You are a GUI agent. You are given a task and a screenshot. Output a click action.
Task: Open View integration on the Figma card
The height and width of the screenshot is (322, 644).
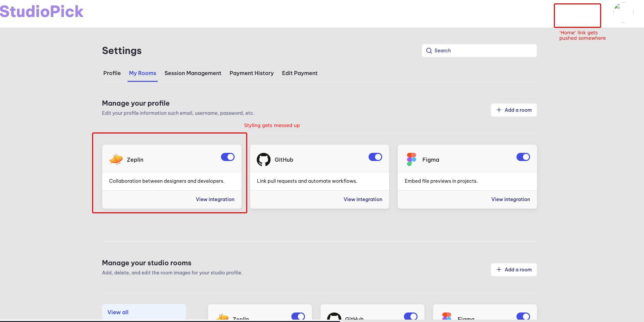[x=510, y=199]
